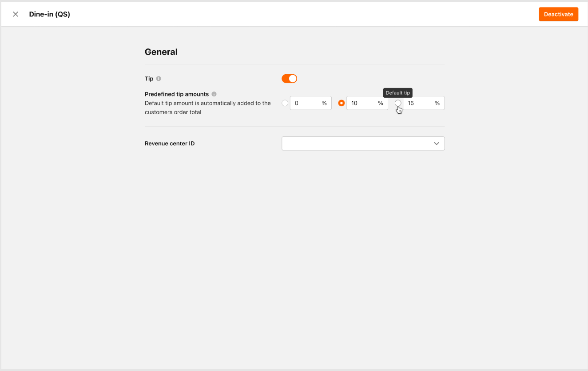The height and width of the screenshot is (371, 588).
Task: Click the Predefined tip amounts label
Action: point(177,94)
